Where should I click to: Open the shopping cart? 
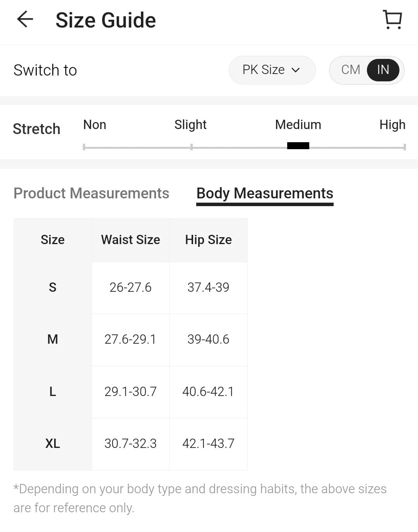(x=392, y=19)
